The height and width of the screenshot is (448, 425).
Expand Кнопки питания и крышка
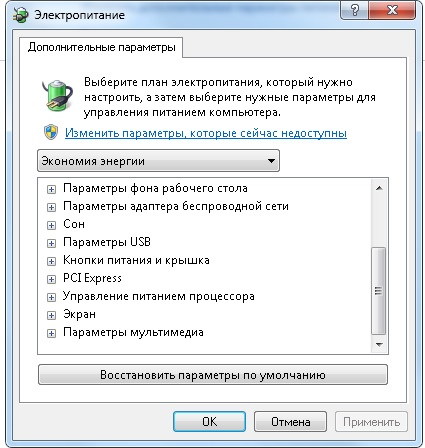coord(51,261)
